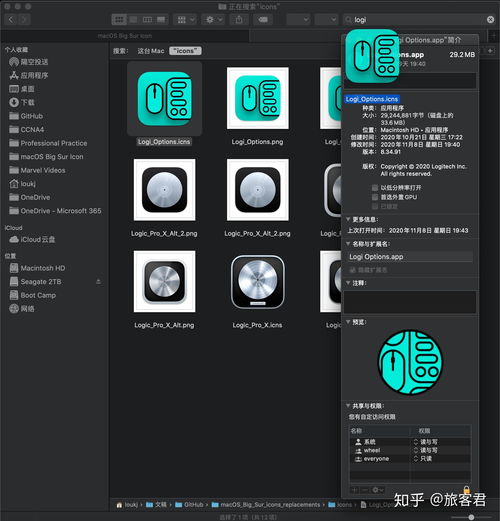Switch Finder to column view
The image size is (500, 521).
[147, 20]
